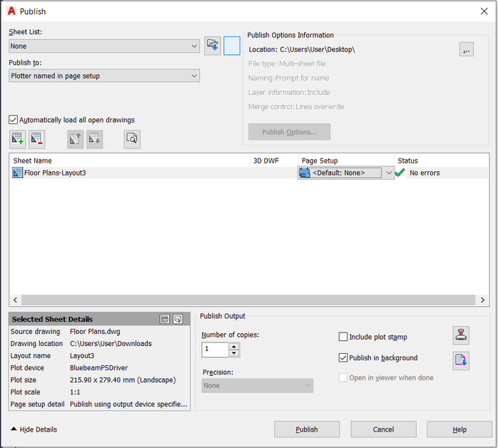Click the Layer information: Include text
498x448 pixels.
(x=290, y=93)
